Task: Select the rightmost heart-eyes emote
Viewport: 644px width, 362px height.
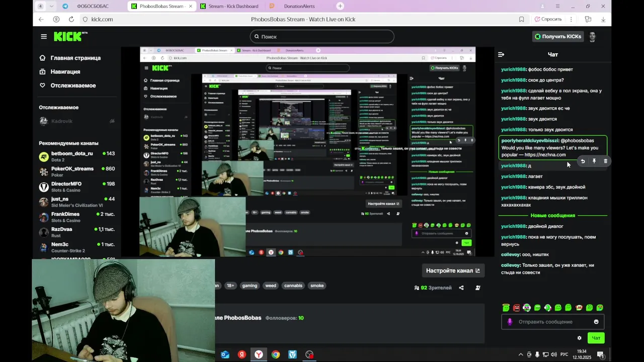Action: pyautogui.click(x=600, y=308)
